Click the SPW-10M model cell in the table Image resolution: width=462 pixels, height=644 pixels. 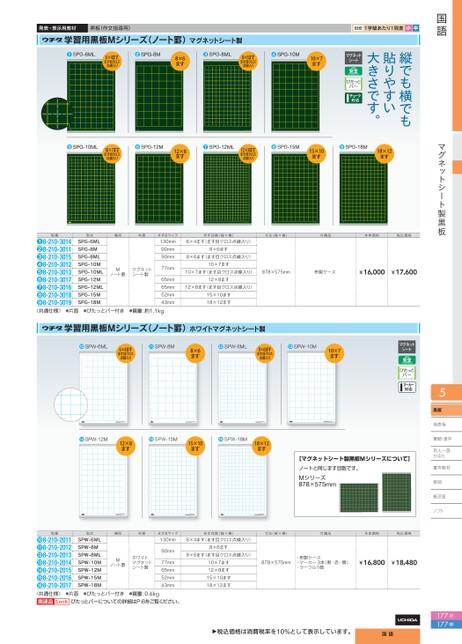click(90, 562)
